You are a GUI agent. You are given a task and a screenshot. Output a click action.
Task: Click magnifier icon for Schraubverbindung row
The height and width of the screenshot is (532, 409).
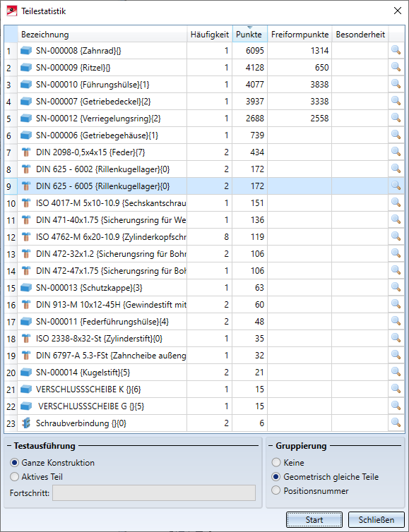click(x=396, y=423)
